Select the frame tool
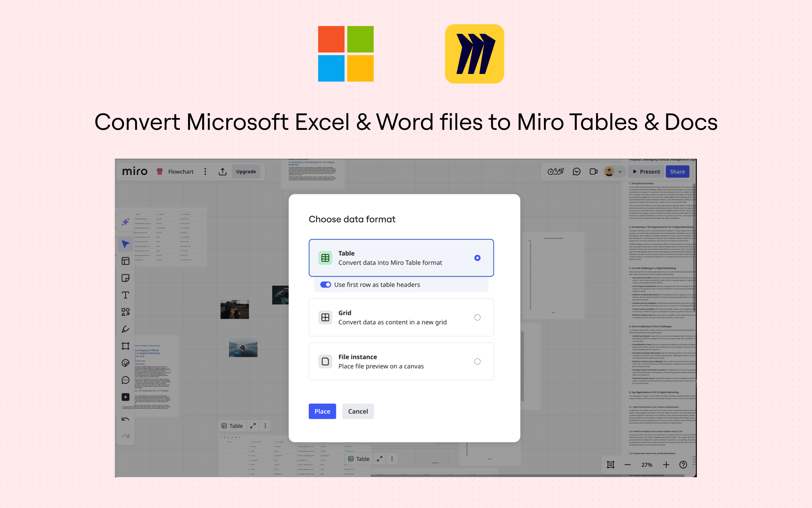The image size is (812, 508). point(126,346)
